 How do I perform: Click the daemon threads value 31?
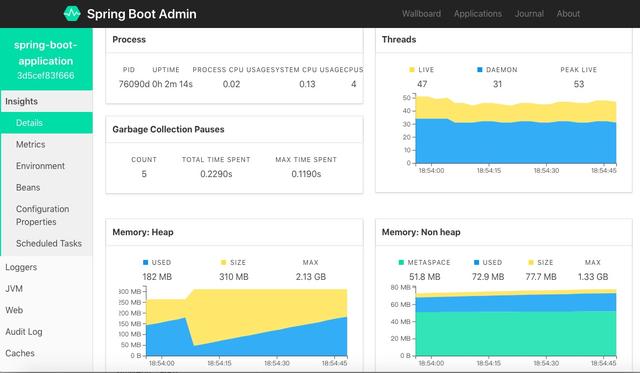497,84
